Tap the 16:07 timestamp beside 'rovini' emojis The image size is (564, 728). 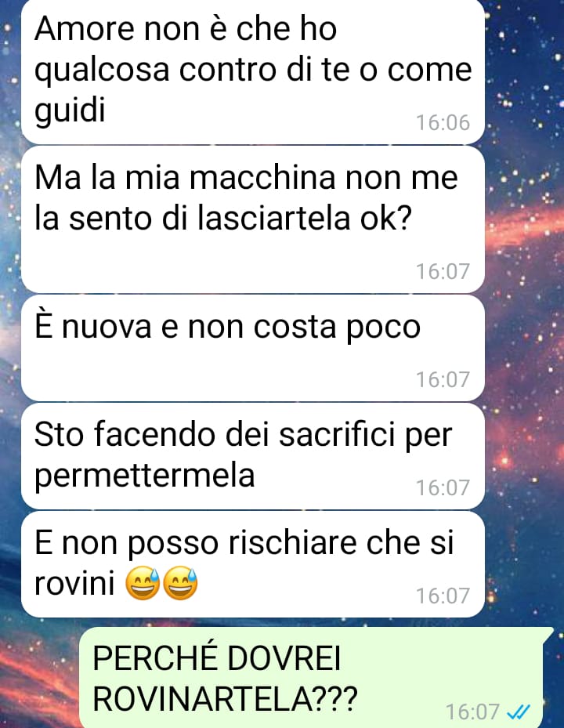pyautogui.click(x=443, y=596)
